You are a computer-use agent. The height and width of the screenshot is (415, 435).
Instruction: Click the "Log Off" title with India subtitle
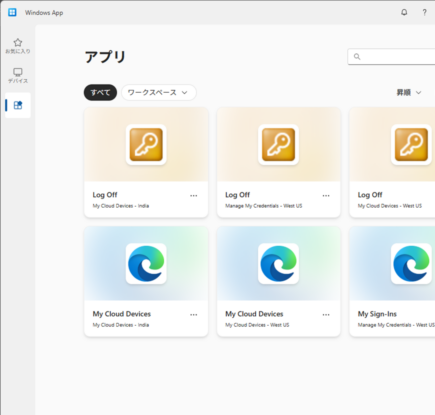click(x=105, y=195)
